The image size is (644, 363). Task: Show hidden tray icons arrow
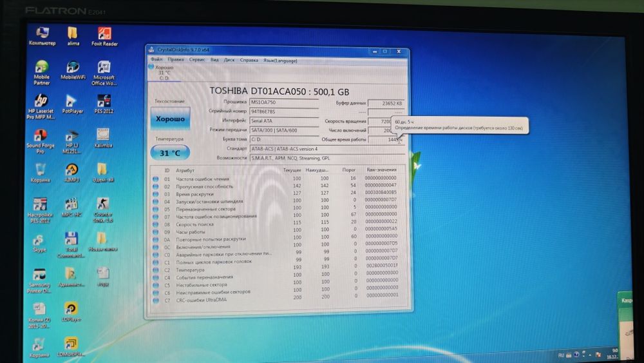590,355
